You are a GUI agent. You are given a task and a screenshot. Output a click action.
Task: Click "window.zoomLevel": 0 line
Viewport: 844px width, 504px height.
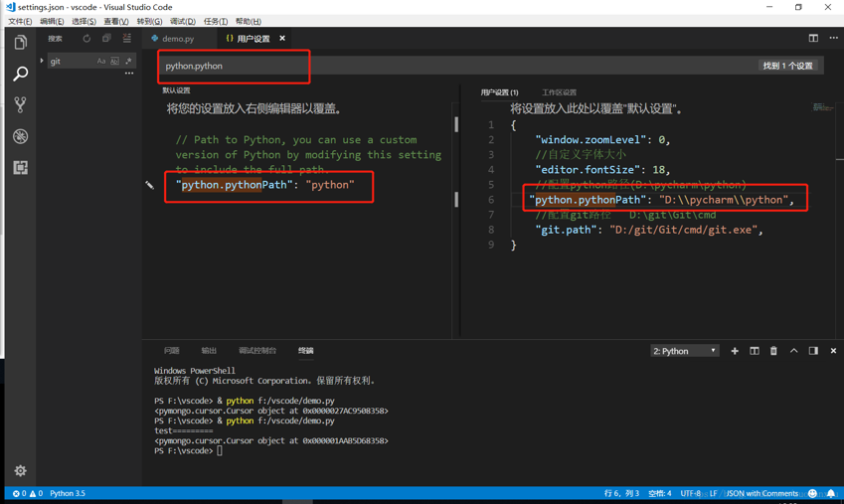[x=602, y=139]
